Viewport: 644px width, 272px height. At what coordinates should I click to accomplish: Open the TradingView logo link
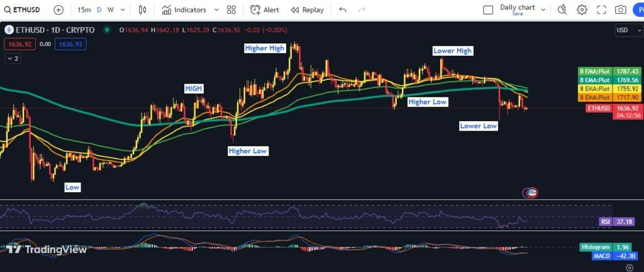coord(47,249)
